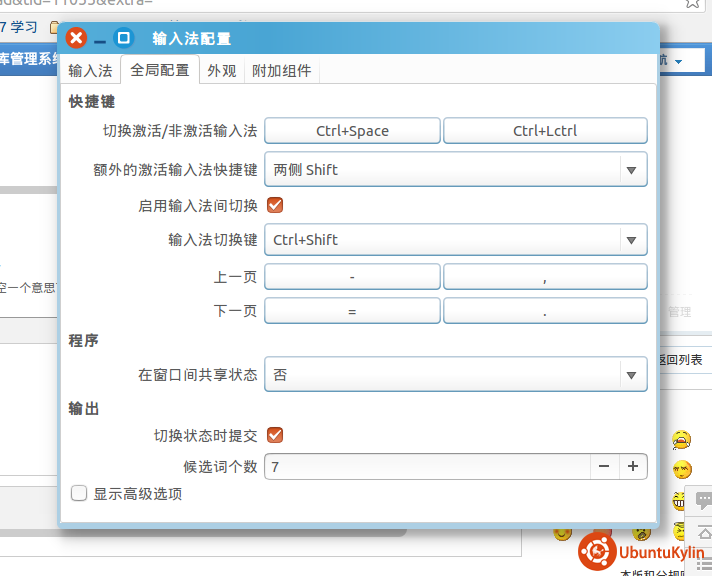Switch to the 输入法 tab

(90, 71)
